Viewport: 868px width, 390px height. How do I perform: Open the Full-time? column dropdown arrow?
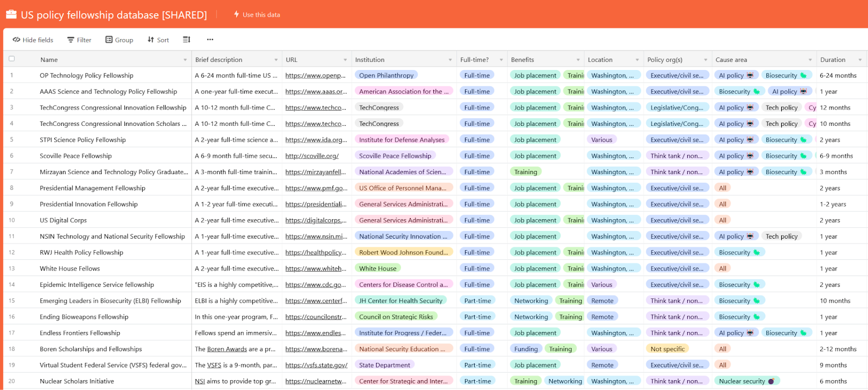(x=501, y=60)
